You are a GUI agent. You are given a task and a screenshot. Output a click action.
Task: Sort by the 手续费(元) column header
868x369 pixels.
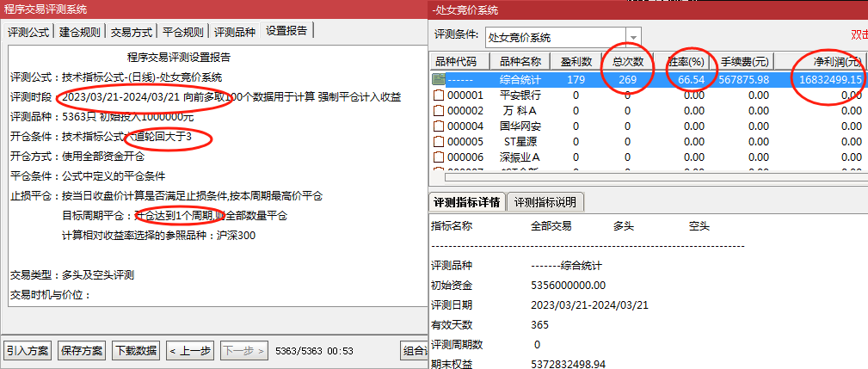[x=743, y=61]
